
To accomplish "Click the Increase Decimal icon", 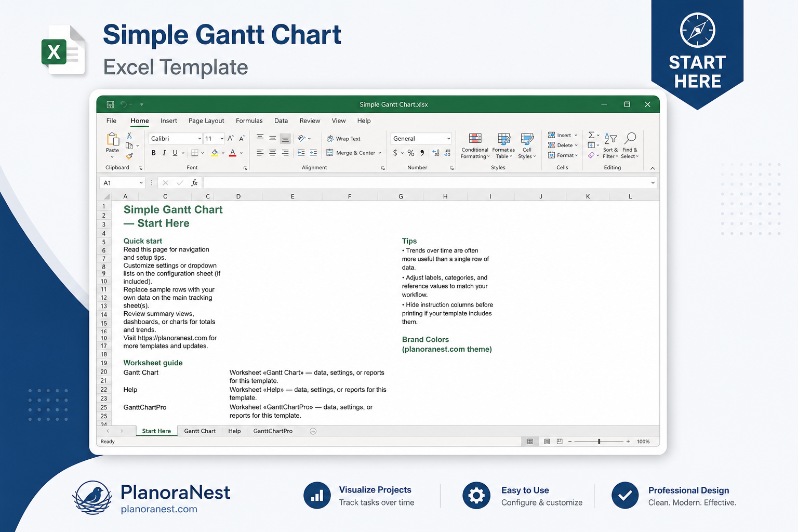I will [x=436, y=153].
